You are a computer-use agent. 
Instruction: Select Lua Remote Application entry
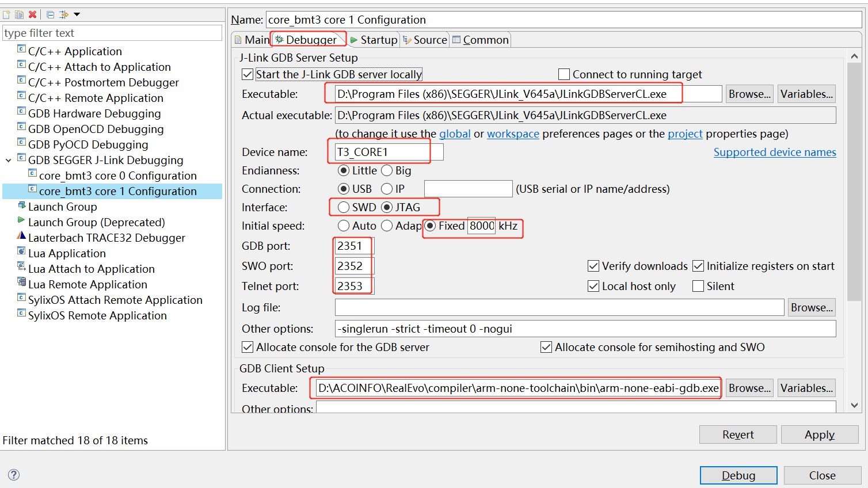[x=87, y=284]
